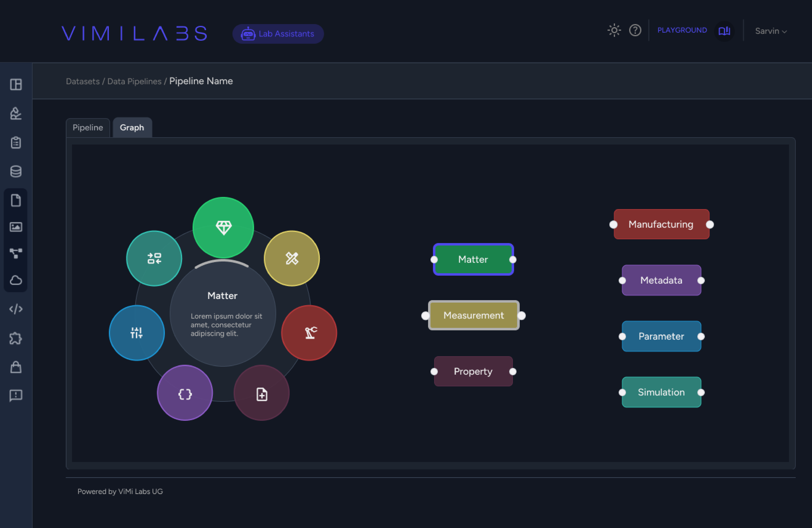Click the VIMI LABS logo
812x528 pixels.
pos(134,34)
